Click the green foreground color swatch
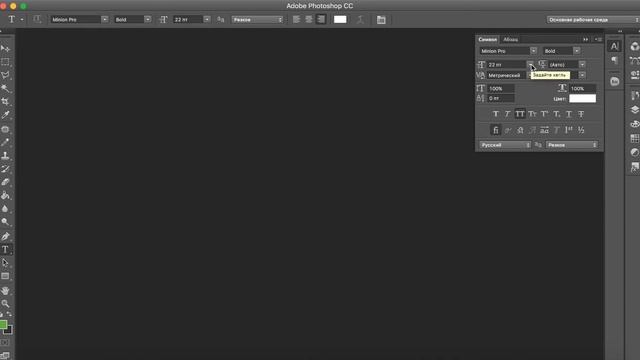Image resolution: width=640 pixels, height=360 pixels. coord(3,325)
